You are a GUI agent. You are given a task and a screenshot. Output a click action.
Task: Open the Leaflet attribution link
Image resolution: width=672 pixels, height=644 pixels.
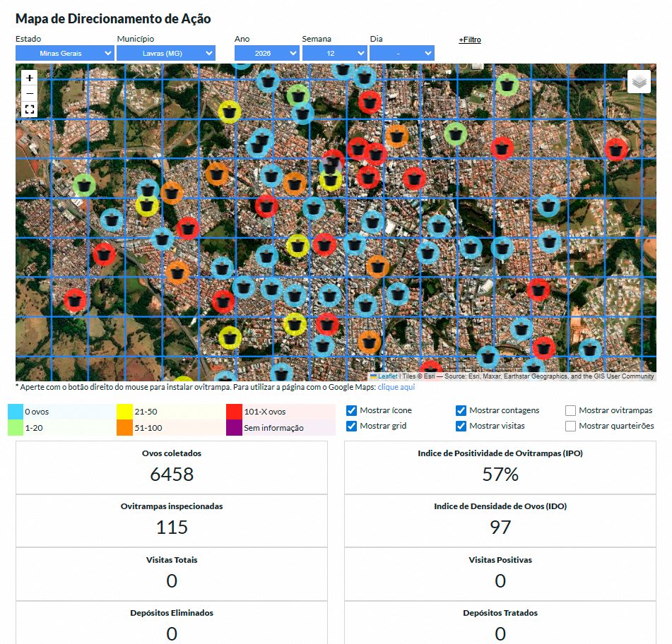[x=387, y=377]
